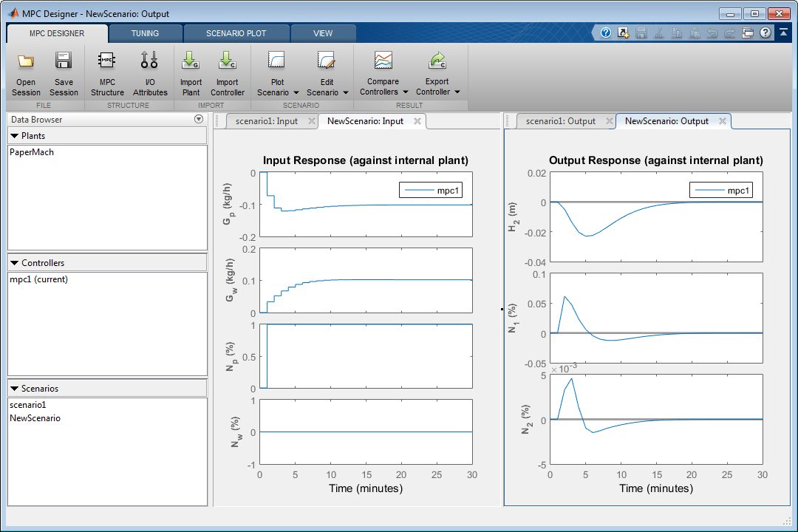This screenshot has width=798, height=532.
Task: Maximize the MPC Designer window
Action: 754,14
